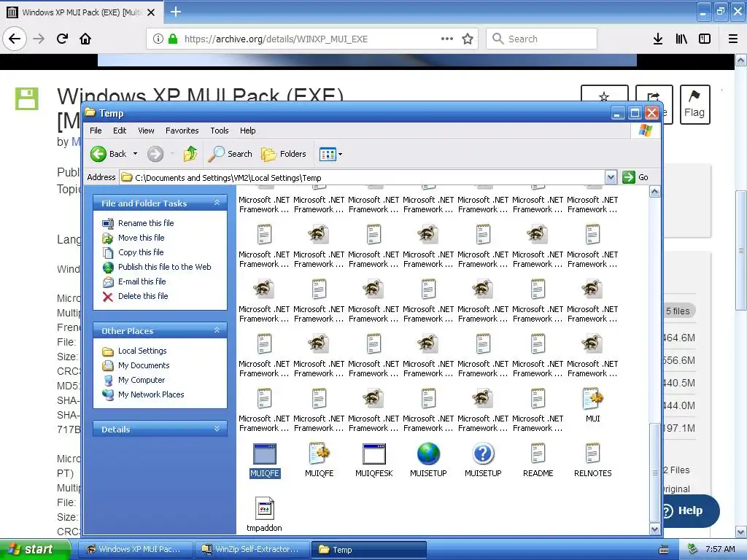Click the Explorer address path field
Viewport: 747px width, 560px height.
click(x=362, y=178)
